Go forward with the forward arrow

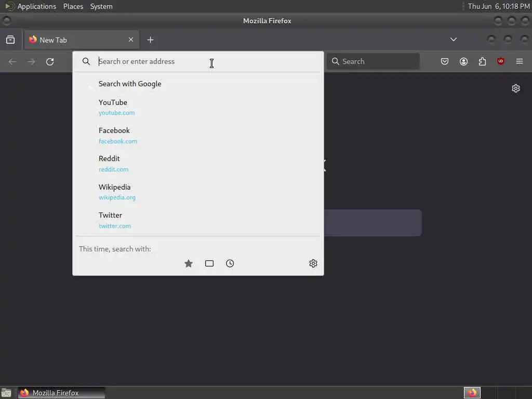click(x=31, y=62)
